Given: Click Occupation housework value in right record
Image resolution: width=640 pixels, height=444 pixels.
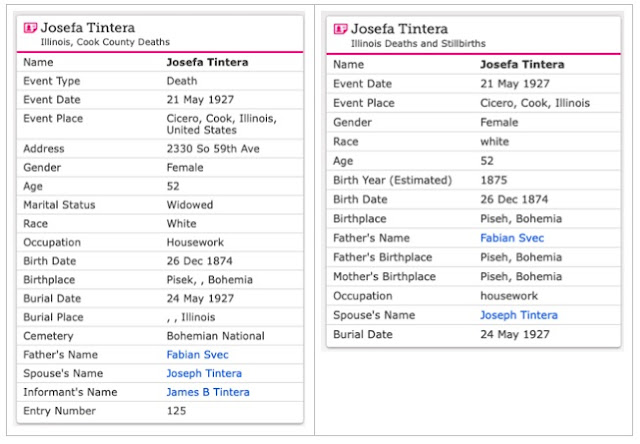Looking at the screenshot, I should point(508,296).
